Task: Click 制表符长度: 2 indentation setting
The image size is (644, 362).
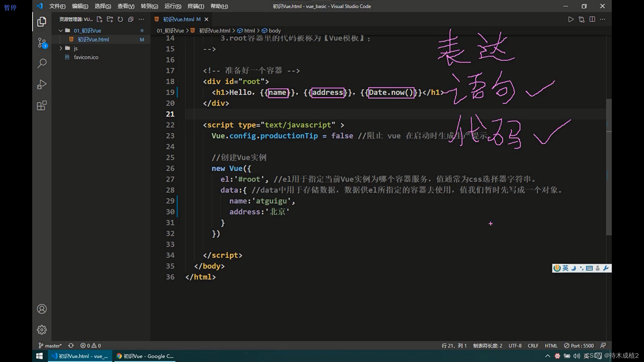Action: tap(487, 346)
